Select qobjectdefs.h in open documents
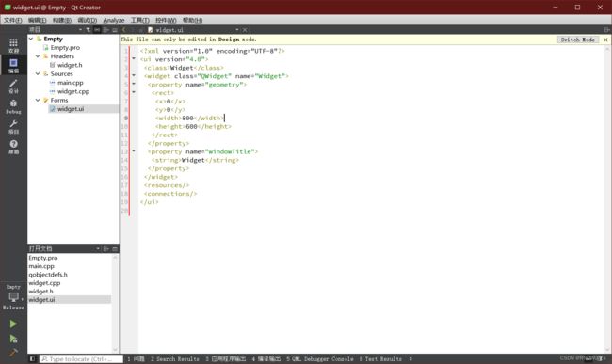612x364 pixels. [48, 275]
